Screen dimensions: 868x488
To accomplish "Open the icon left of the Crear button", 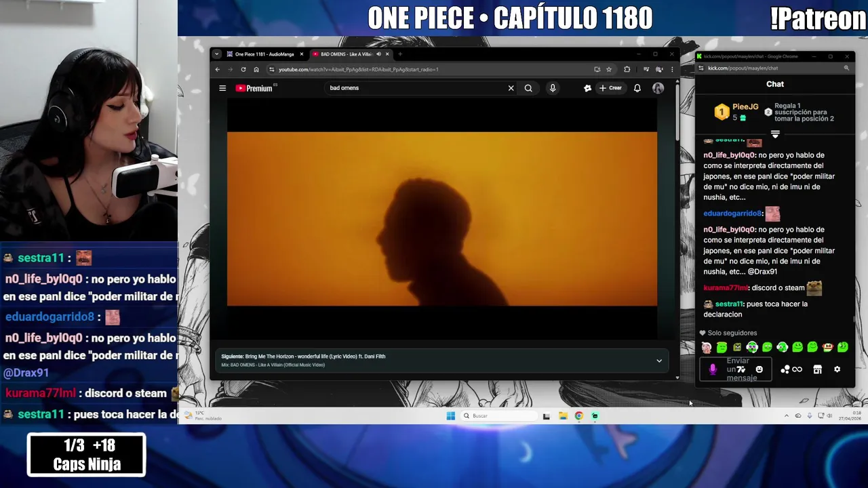I will point(587,88).
